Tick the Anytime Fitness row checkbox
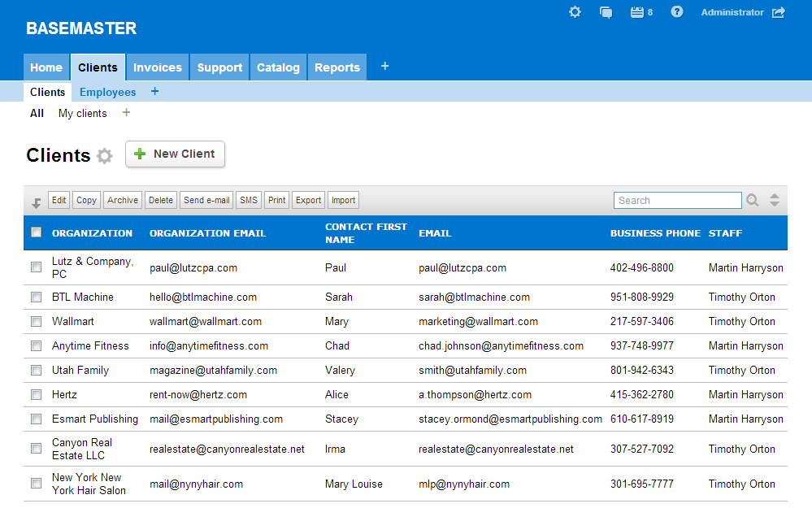 (x=37, y=346)
